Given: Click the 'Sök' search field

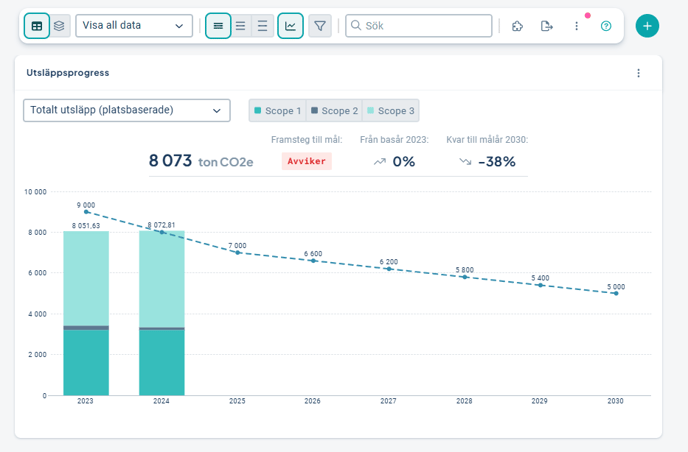Looking at the screenshot, I should (x=419, y=26).
